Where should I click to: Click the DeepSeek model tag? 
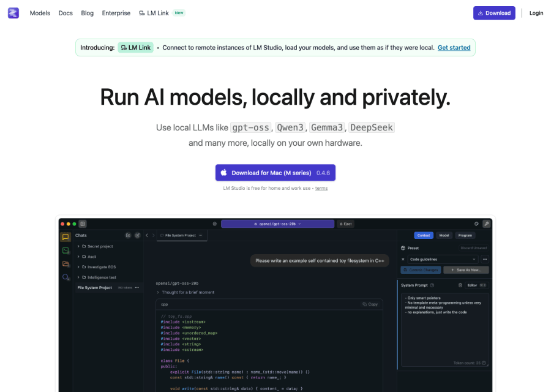click(372, 127)
